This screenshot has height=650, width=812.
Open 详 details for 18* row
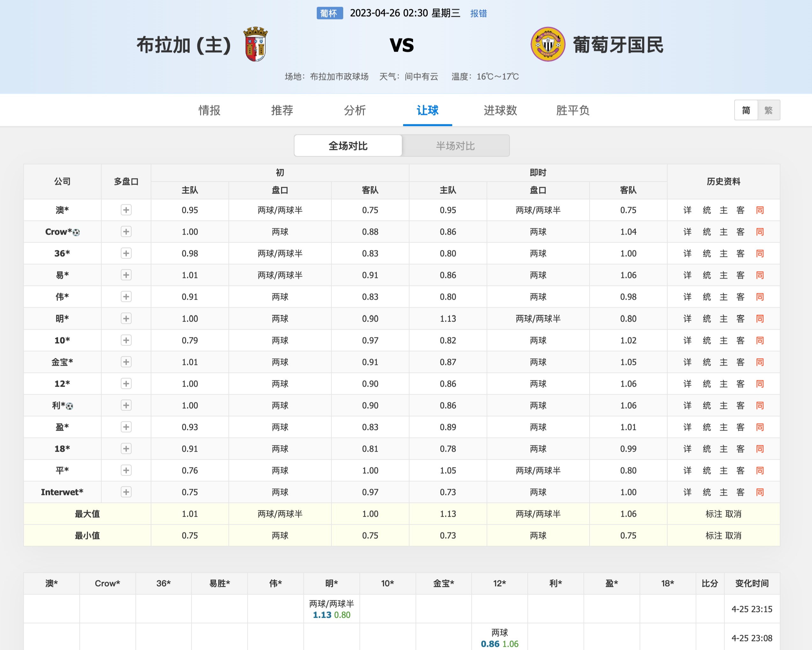687,449
